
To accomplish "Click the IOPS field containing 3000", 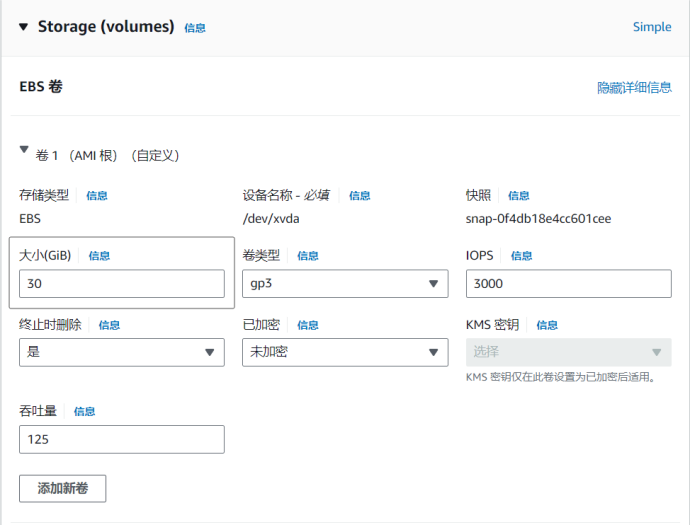I will tap(569, 284).
